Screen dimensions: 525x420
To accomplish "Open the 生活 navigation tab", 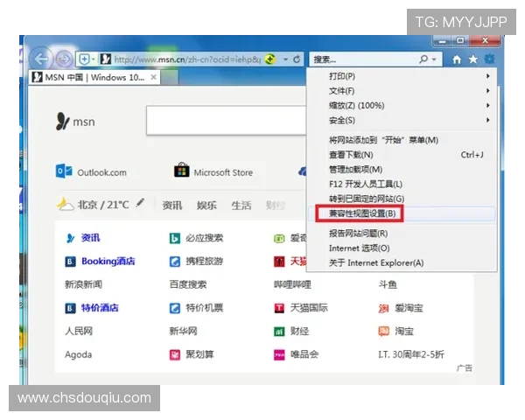I will [241, 206].
